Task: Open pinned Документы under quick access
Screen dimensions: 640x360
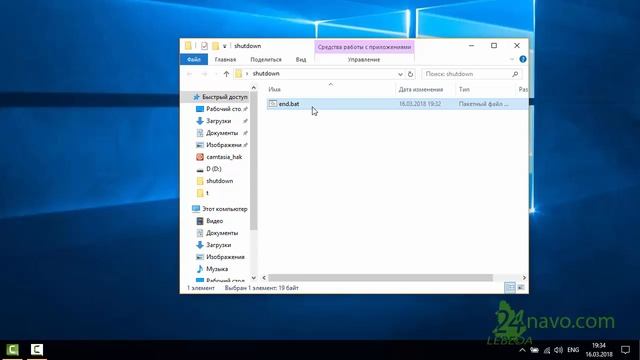Action: click(222, 133)
